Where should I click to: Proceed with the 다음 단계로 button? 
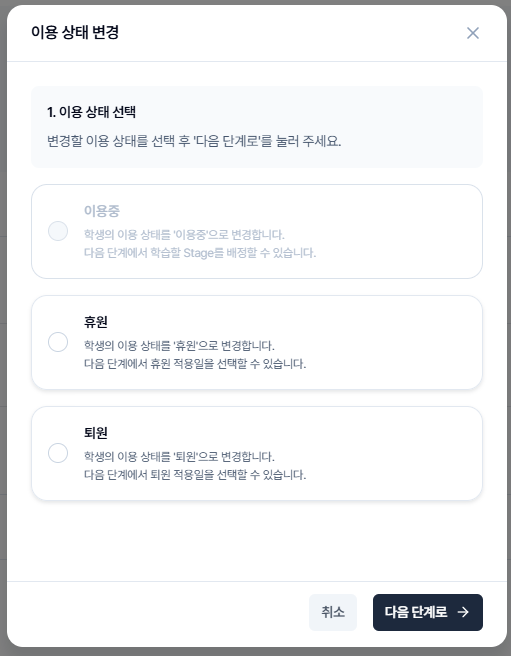pos(428,612)
